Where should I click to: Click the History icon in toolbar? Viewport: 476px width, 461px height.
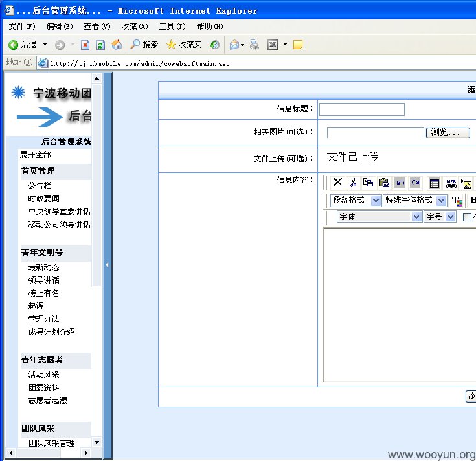[x=214, y=45]
